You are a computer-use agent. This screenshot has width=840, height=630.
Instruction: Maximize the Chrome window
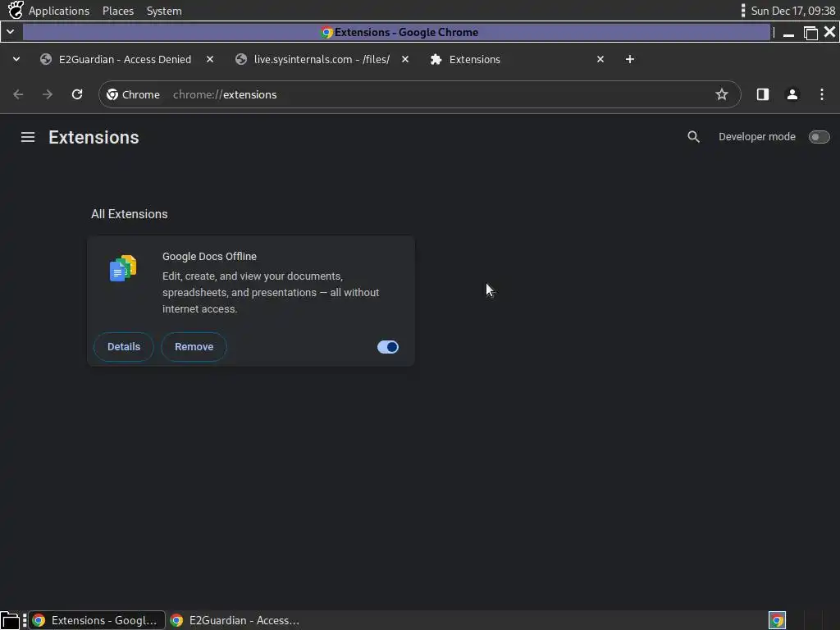(x=810, y=33)
